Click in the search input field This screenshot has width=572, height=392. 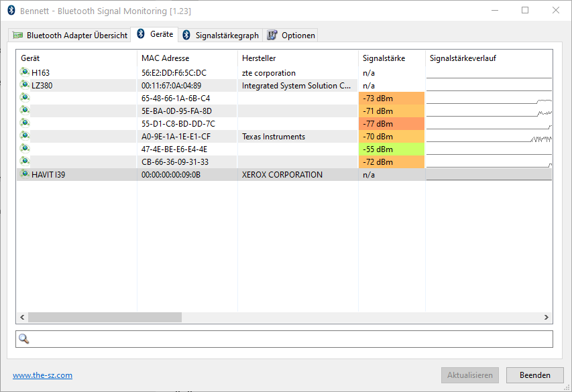(x=284, y=339)
